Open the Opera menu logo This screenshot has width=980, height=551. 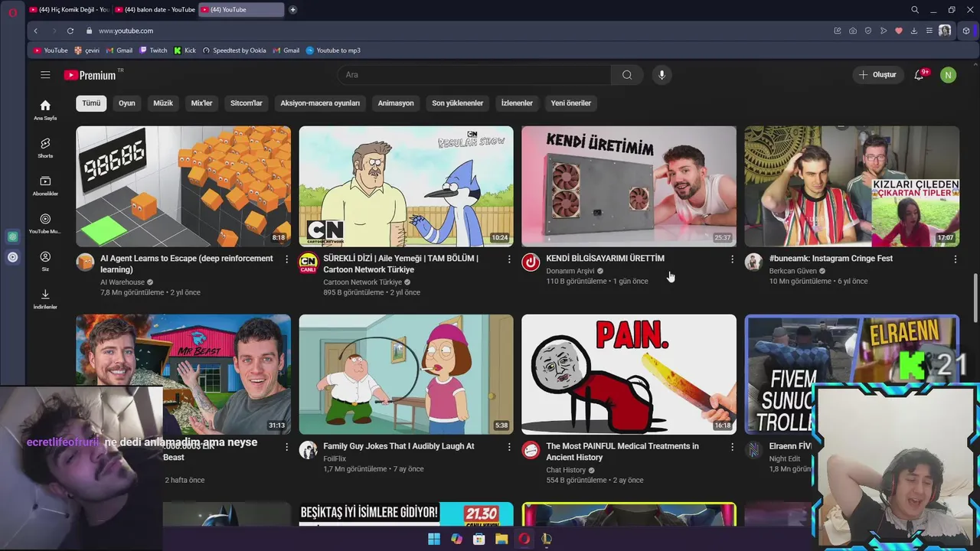pos(12,12)
